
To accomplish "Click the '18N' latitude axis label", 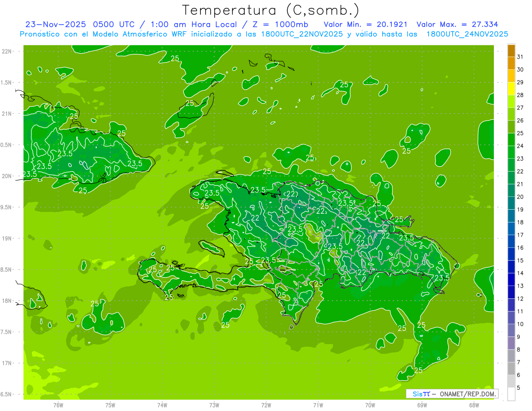I will [8, 301].
